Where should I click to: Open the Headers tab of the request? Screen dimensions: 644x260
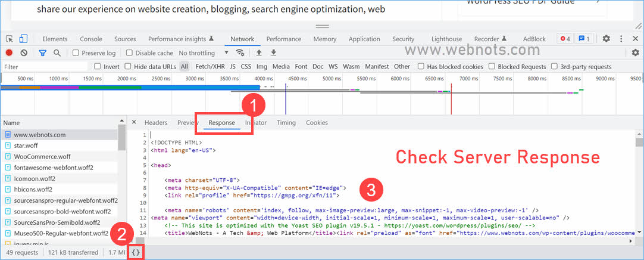tap(156, 123)
